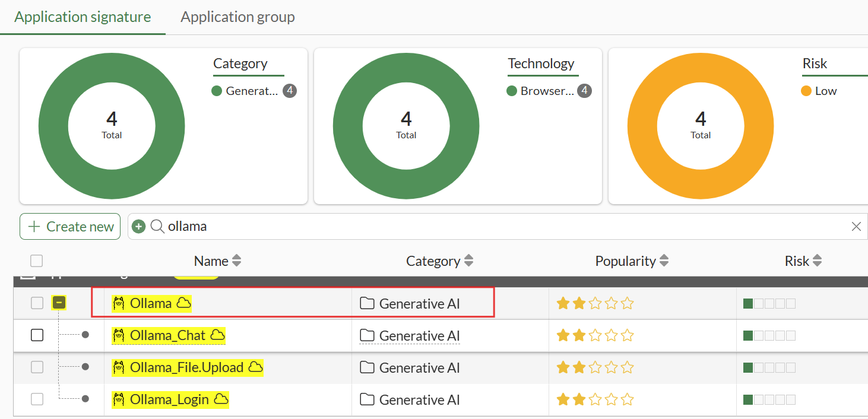
Task: Click the cloud icon after Ollama_Login
Action: [221, 399]
